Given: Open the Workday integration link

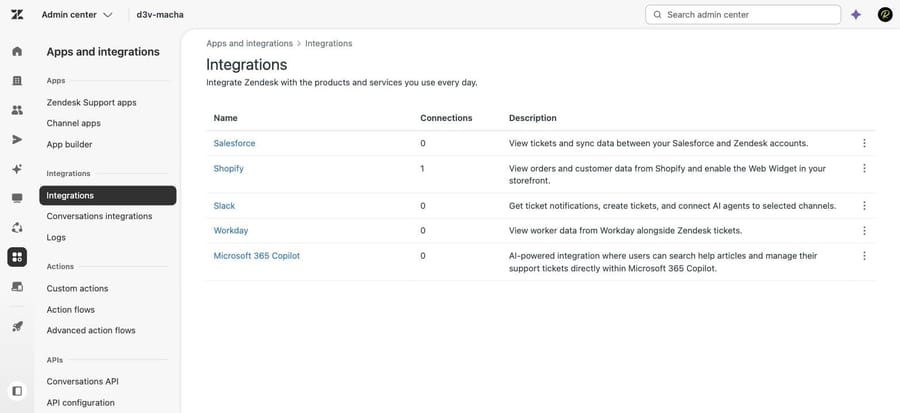Looking at the screenshot, I should (x=231, y=231).
